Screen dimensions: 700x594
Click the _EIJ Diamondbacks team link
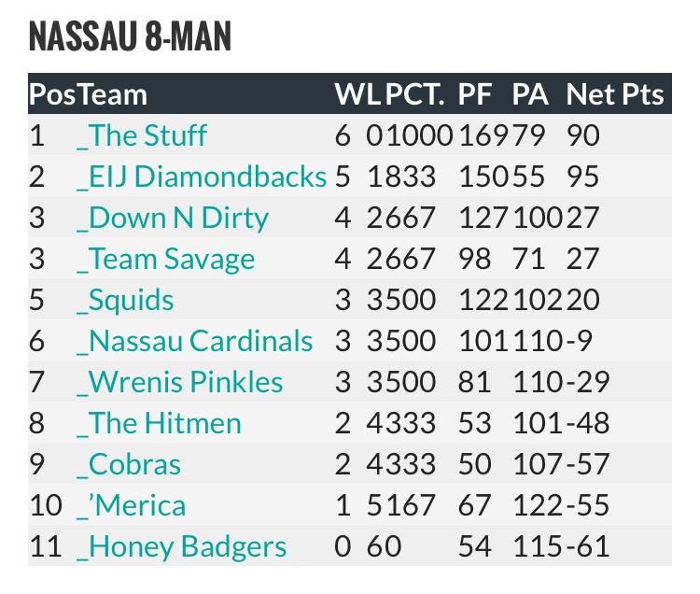(202, 177)
